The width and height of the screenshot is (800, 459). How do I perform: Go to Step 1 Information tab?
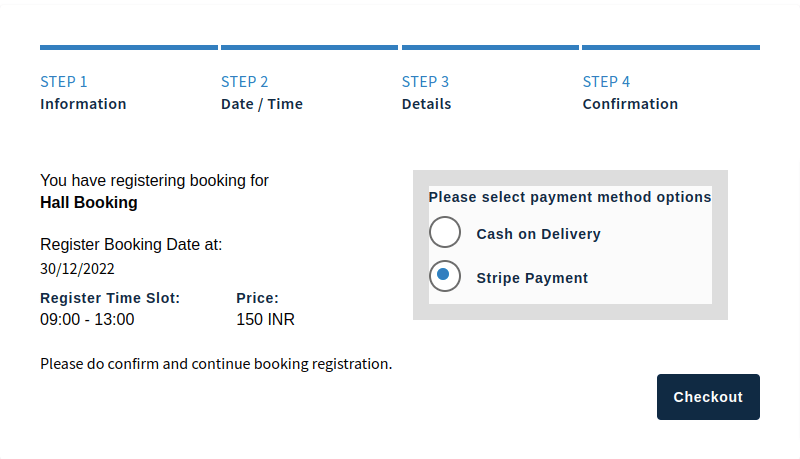(x=83, y=93)
